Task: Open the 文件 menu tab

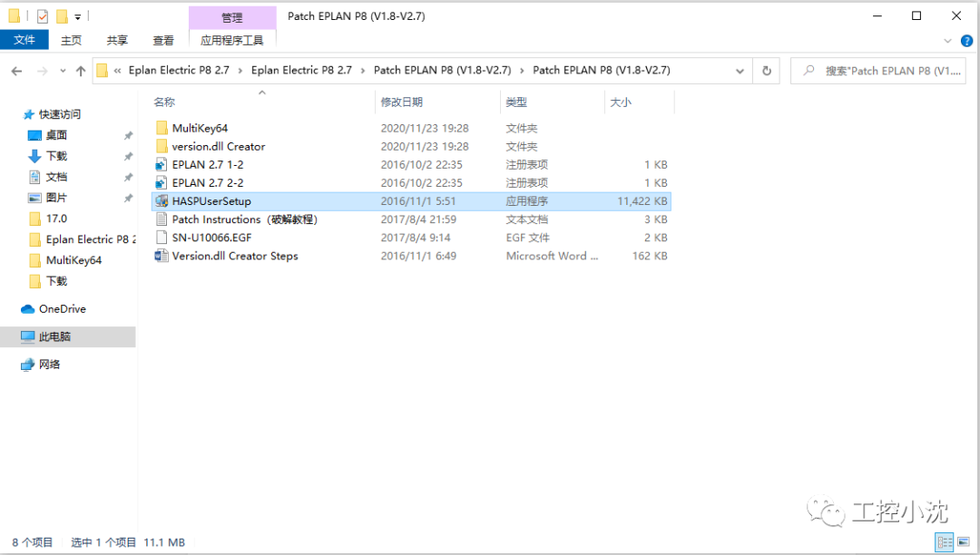Action: [24, 40]
